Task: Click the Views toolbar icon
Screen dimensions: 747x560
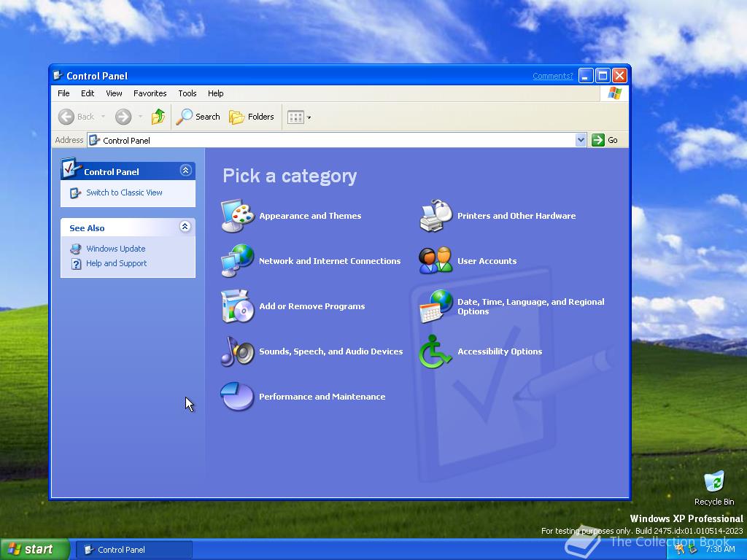Action: (295, 117)
